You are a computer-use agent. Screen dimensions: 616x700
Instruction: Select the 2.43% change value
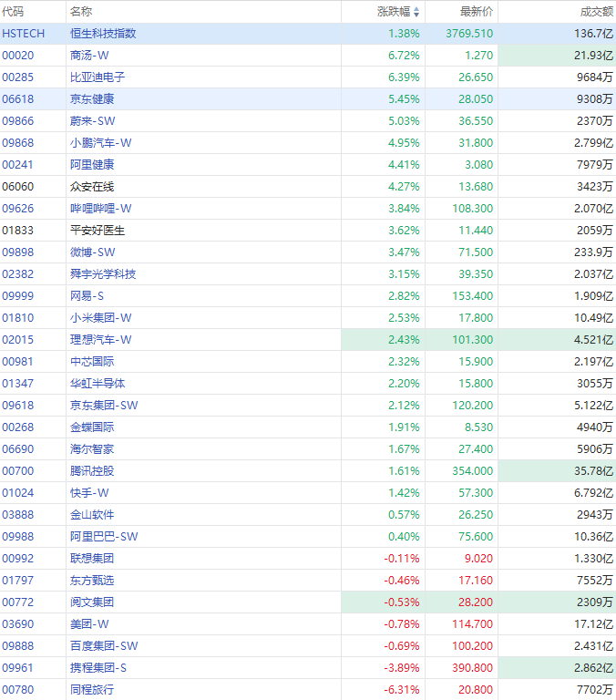404,340
